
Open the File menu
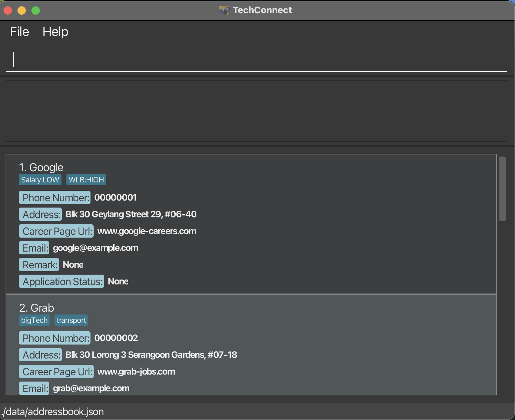(x=20, y=32)
